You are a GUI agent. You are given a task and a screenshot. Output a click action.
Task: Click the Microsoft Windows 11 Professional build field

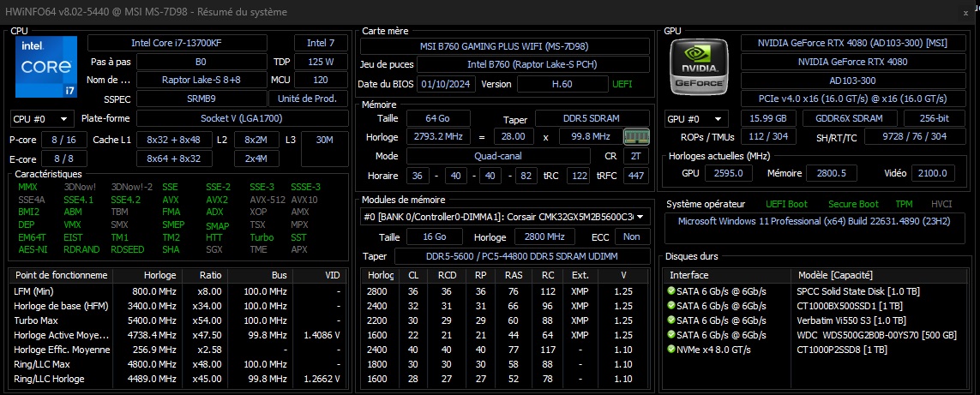click(815, 228)
